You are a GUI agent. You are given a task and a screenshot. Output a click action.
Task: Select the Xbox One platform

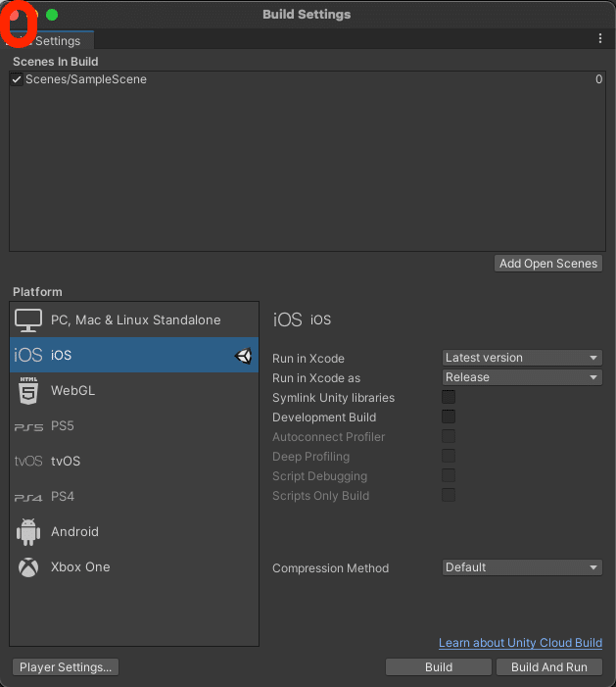tap(134, 567)
